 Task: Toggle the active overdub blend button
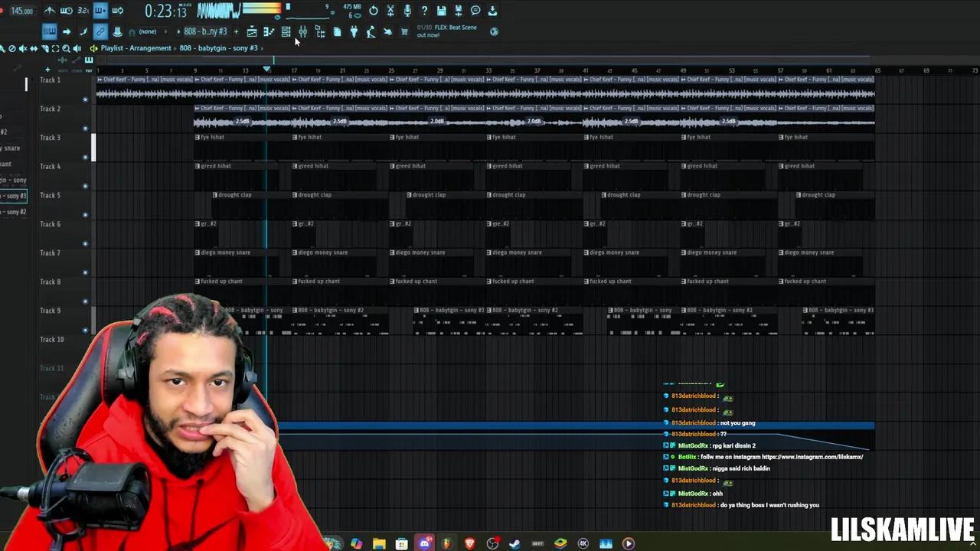[100, 11]
